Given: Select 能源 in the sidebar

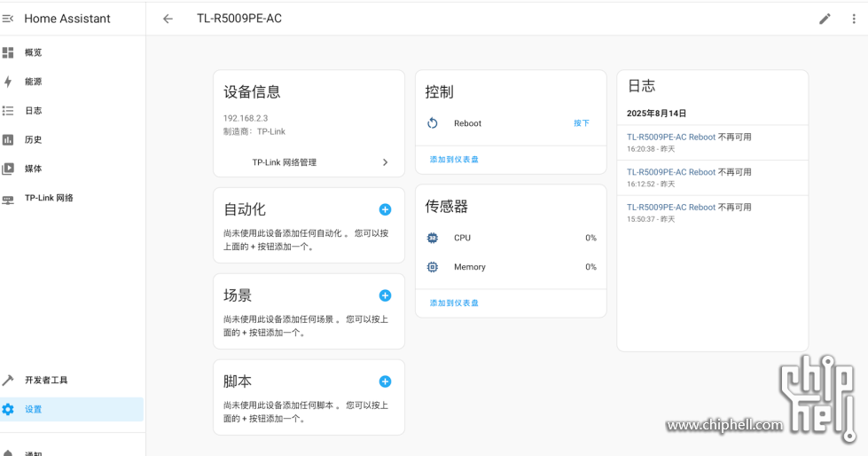Looking at the screenshot, I should click(x=33, y=82).
